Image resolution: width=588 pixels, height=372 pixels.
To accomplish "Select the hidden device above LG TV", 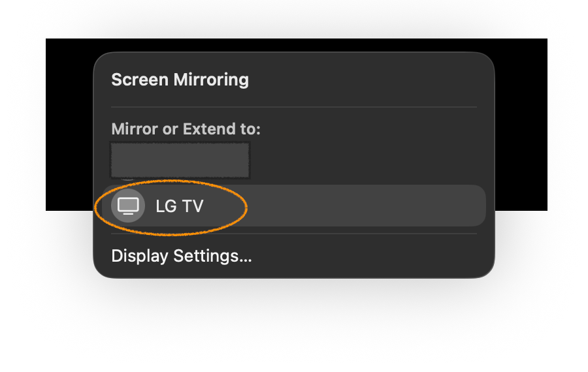I will (180, 161).
